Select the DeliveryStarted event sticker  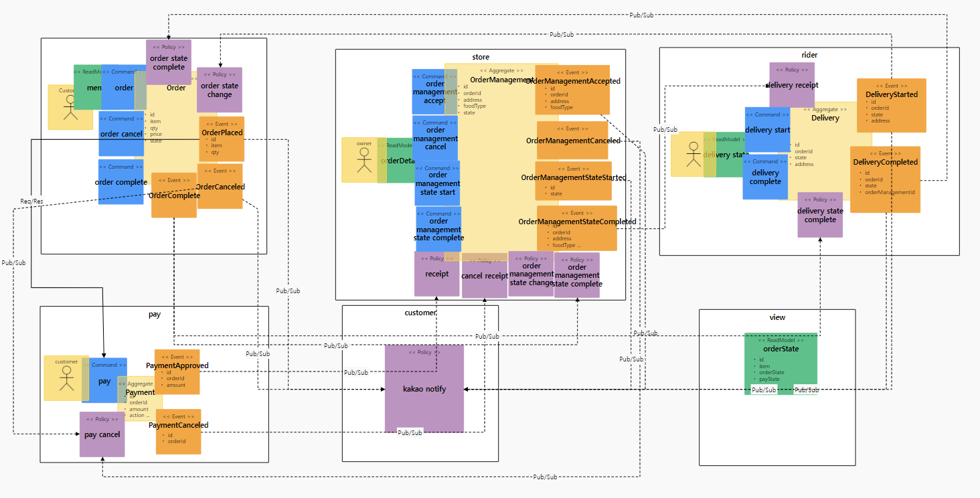tap(892, 105)
